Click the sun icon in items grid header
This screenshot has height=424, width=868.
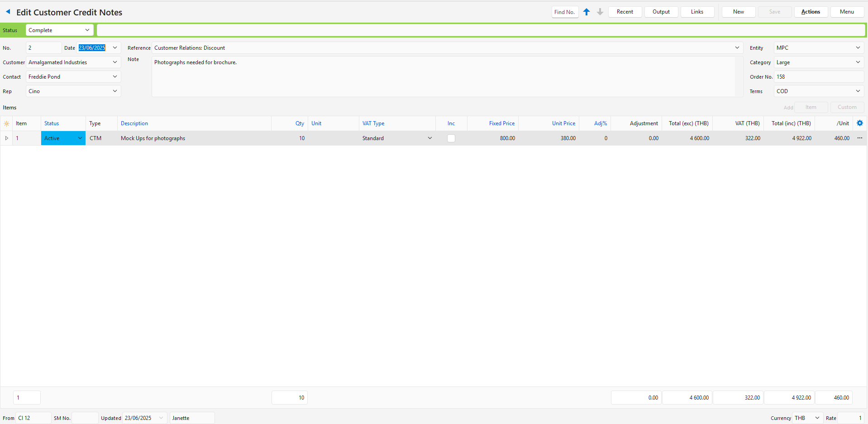[x=6, y=123]
